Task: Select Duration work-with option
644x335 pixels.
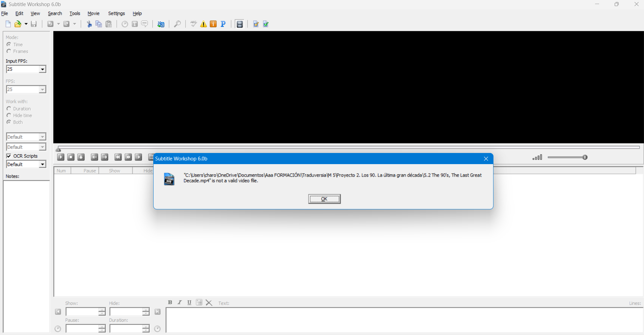Action: (x=9, y=109)
